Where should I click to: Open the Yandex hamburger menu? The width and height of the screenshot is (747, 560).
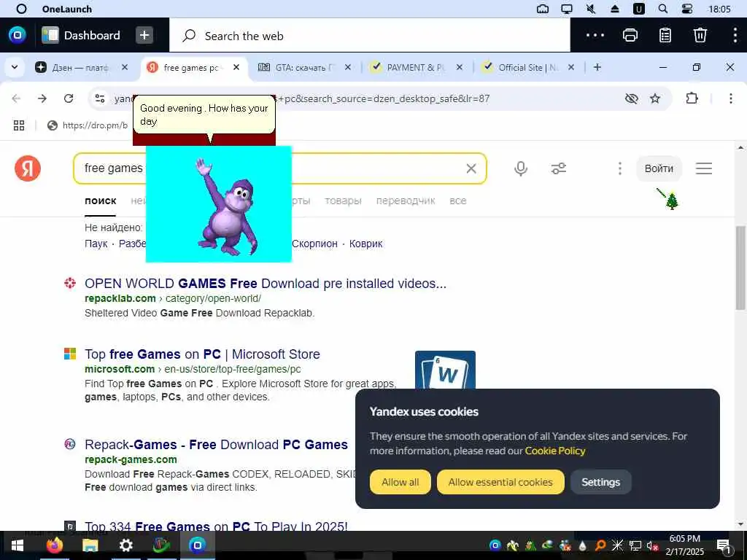pyautogui.click(x=704, y=168)
